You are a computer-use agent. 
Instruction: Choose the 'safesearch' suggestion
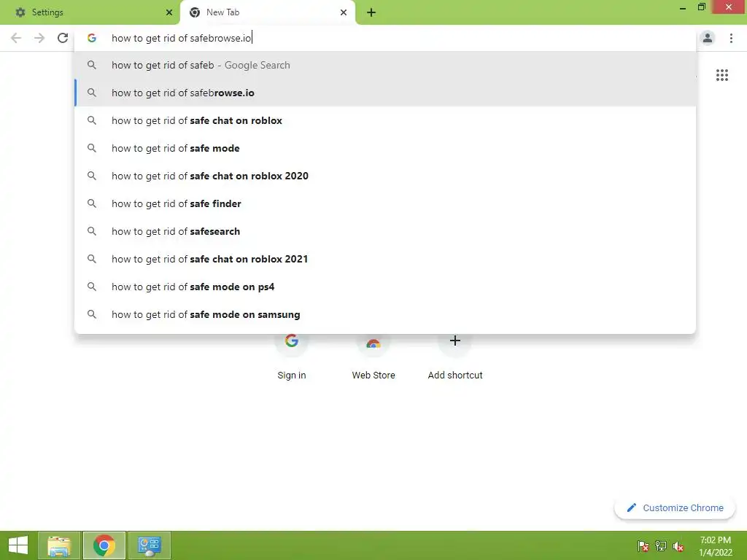[x=385, y=231]
